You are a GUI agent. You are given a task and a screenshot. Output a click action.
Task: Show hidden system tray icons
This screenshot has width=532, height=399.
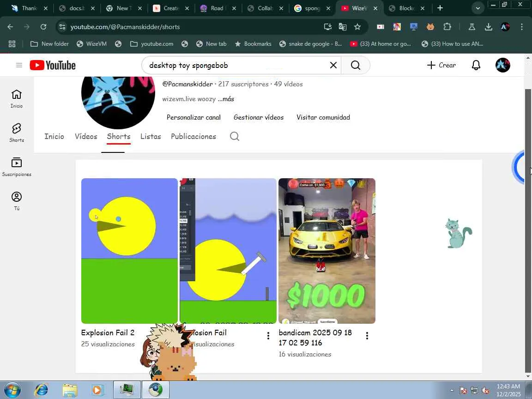point(452,391)
